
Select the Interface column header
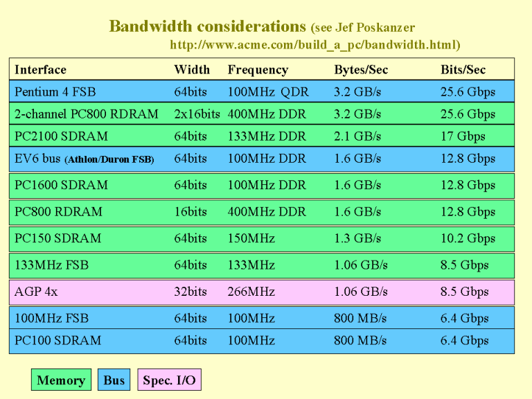pos(40,69)
